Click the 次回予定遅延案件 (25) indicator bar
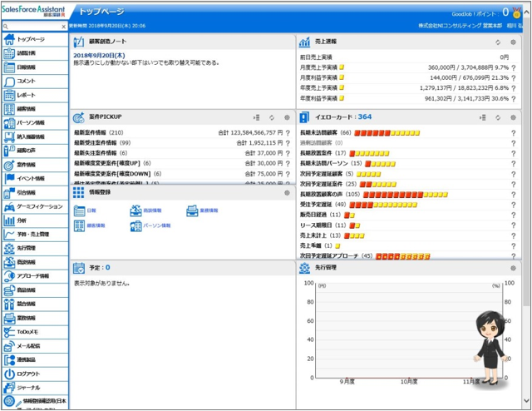Image resolution: width=532 pixels, height=411 pixels. (x=378, y=185)
